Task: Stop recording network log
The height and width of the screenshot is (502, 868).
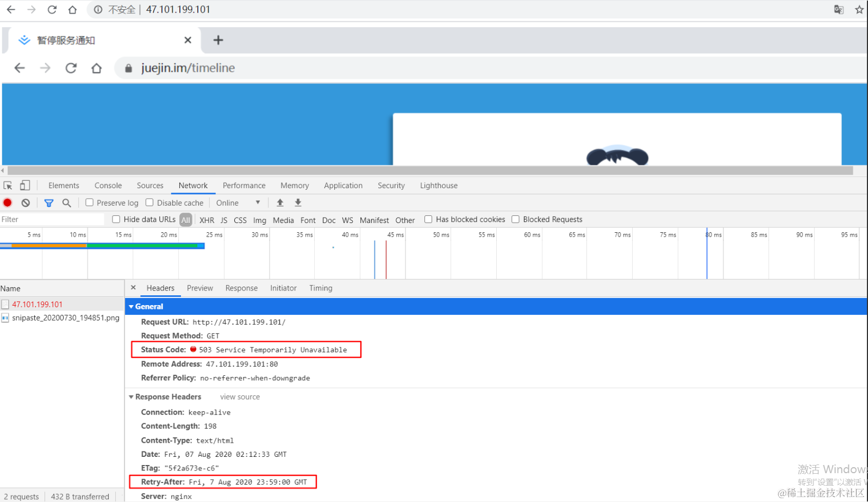Action: [x=8, y=203]
